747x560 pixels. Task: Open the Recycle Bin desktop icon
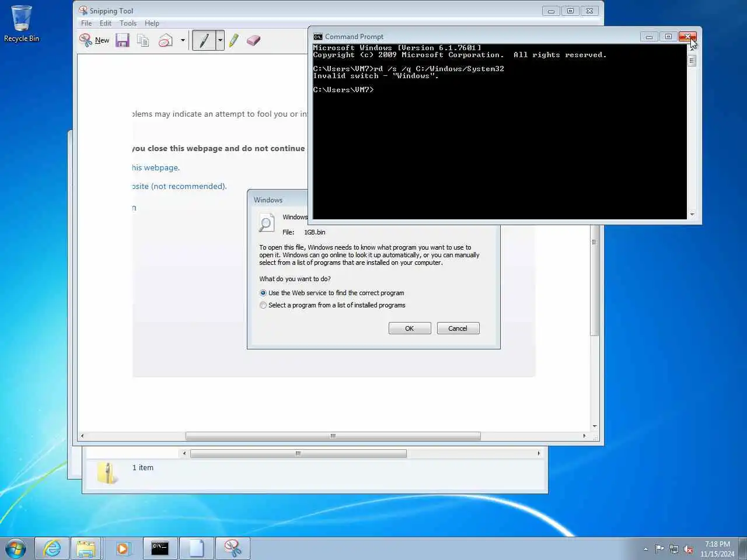point(22,24)
